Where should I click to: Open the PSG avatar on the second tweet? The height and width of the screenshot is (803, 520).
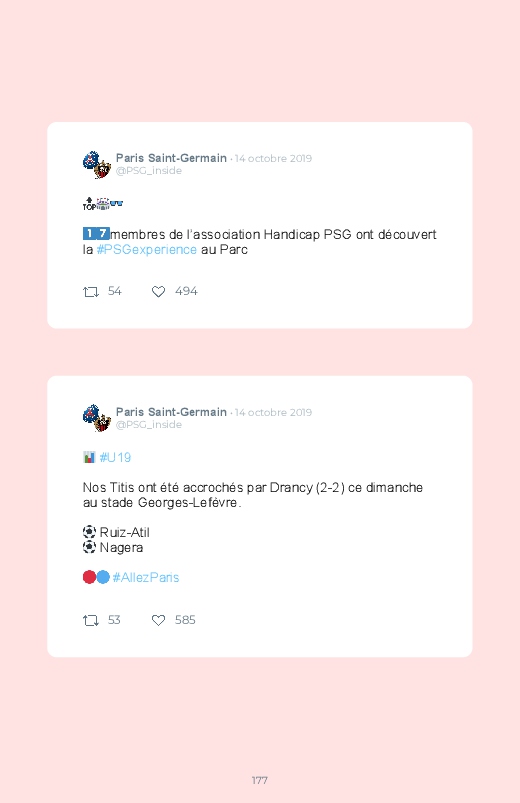(x=97, y=418)
